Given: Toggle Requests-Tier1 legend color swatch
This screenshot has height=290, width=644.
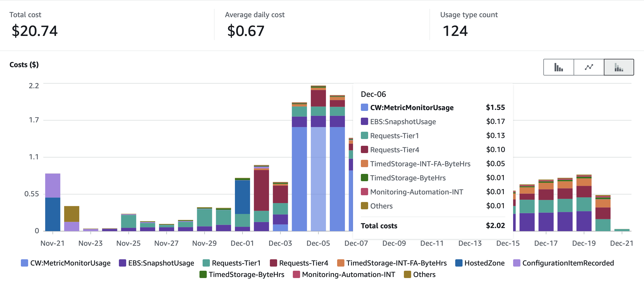Looking at the screenshot, I should tap(206, 263).
